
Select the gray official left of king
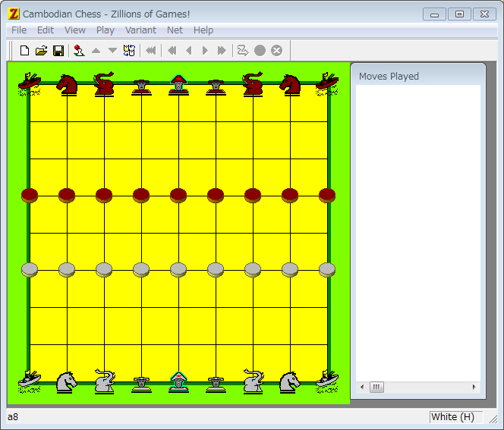pos(141,384)
